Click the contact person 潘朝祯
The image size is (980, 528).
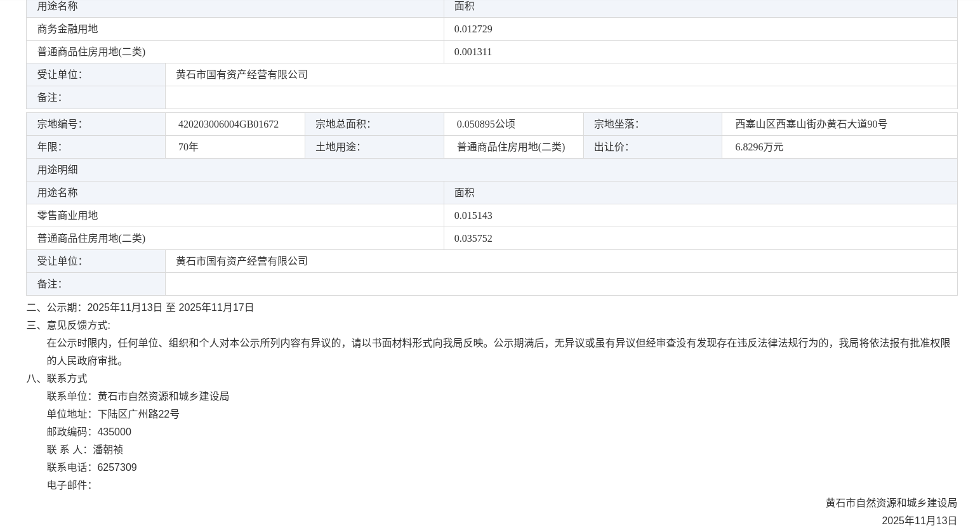(x=108, y=450)
